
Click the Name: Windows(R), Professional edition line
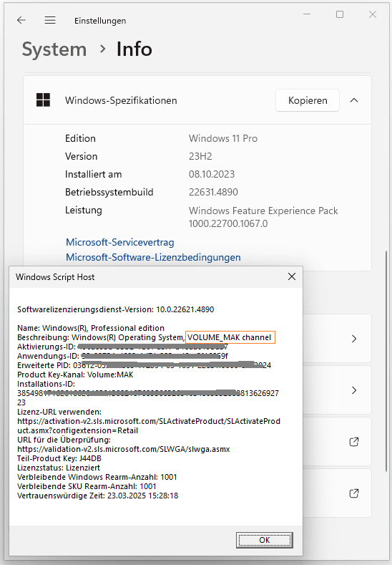(91, 328)
